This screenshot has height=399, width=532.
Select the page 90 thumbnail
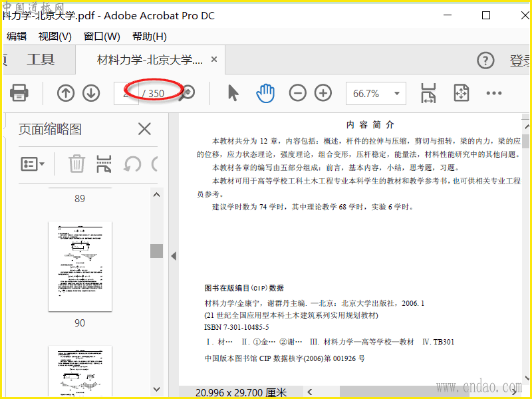pos(80,267)
